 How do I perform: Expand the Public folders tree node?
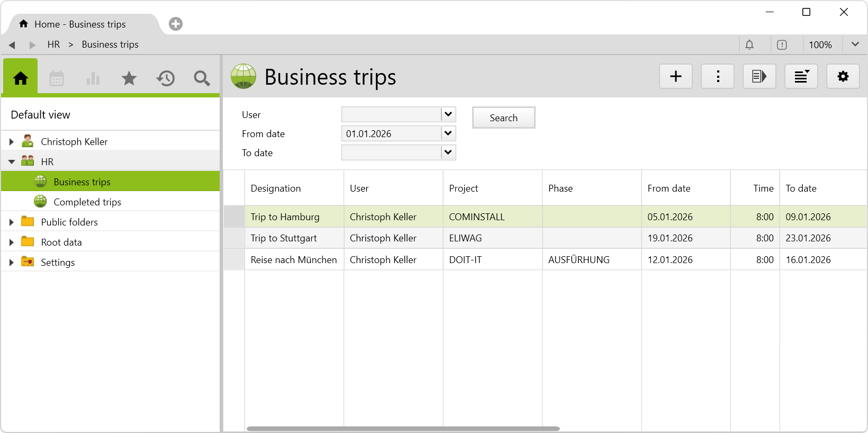click(12, 222)
